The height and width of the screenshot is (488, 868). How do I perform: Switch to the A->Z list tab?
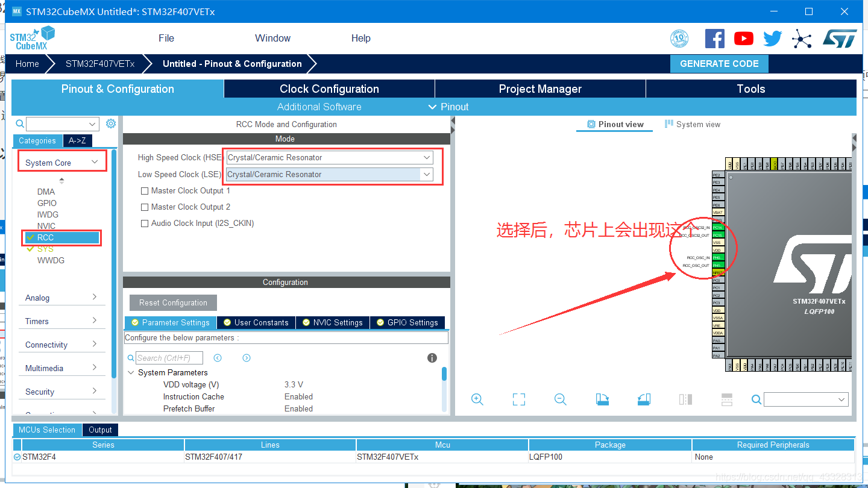pyautogui.click(x=77, y=140)
